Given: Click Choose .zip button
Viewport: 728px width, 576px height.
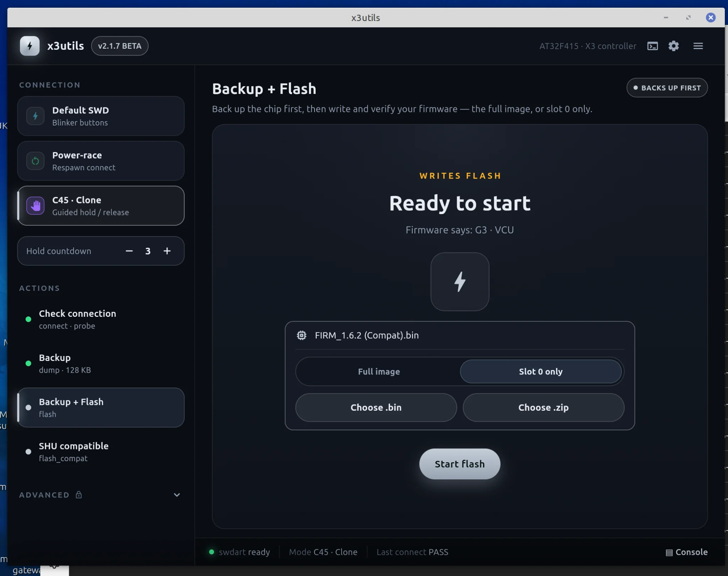Looking at the screenshot, I should tap(544, 407).
